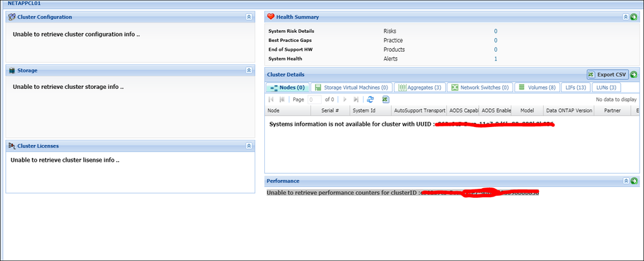Jump to the last page of nodes
This screenshot has width=644, height=261.
click(x=356, y=100)
